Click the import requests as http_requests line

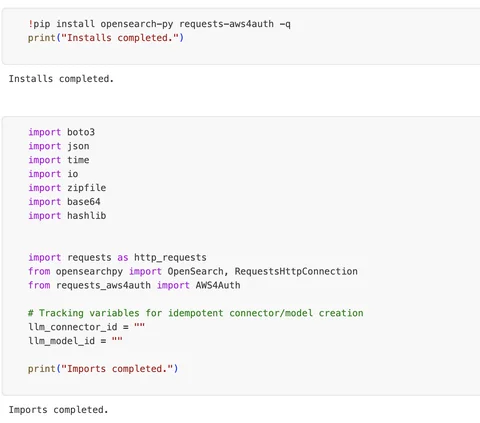117,258
